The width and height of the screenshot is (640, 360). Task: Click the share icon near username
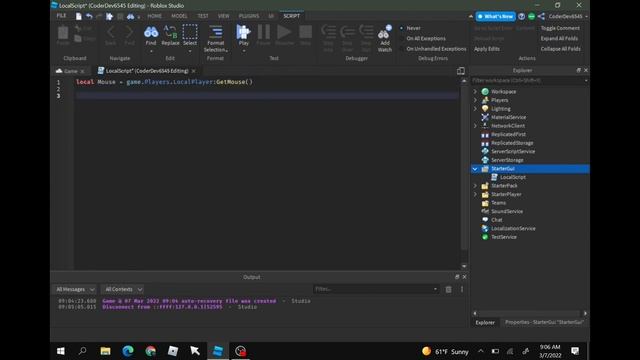point(541,16)
